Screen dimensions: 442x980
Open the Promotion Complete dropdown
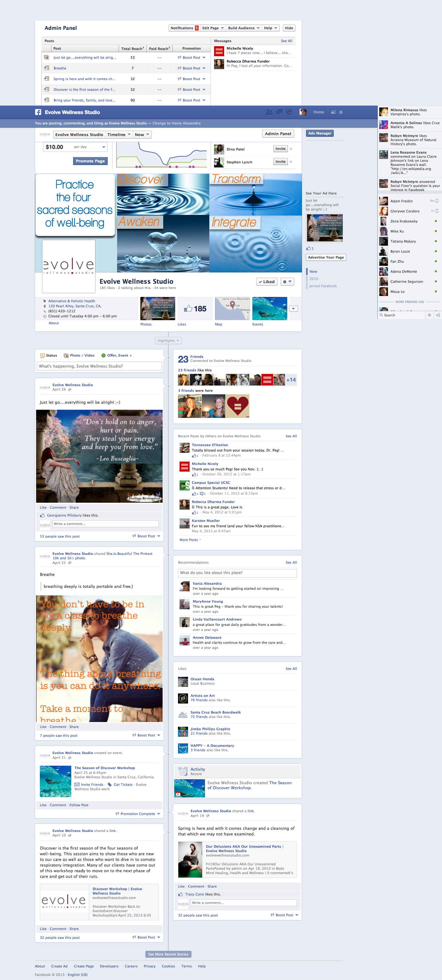(137, 814)
